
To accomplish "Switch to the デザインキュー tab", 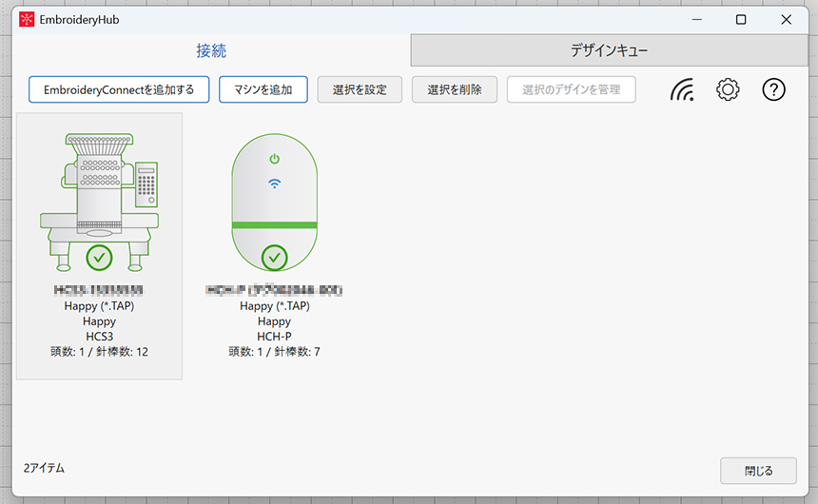I will [x=609, y=50].
